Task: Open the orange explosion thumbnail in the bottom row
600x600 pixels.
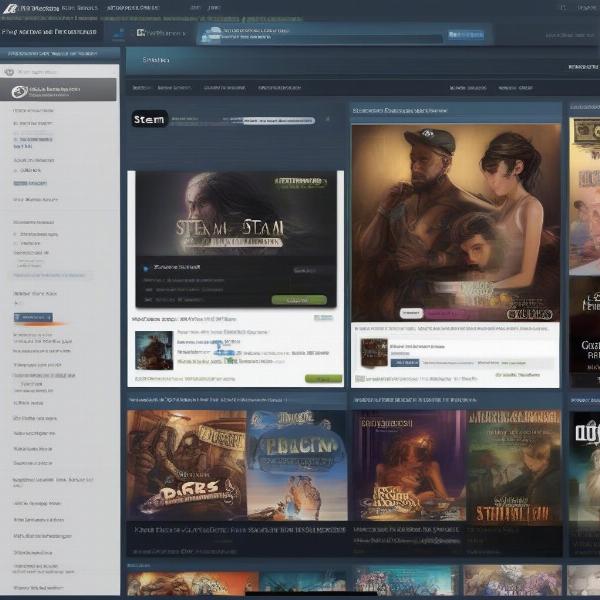Action: click(192, 584)
